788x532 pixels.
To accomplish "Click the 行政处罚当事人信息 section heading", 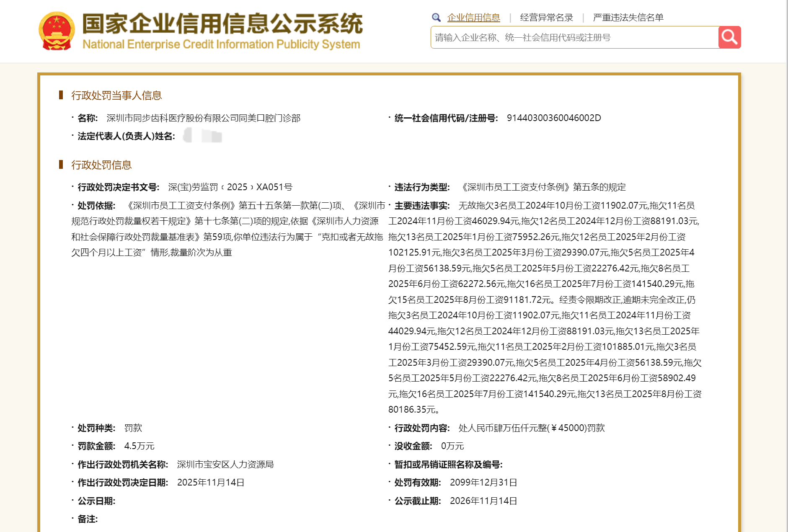I will pyautogui.click(x=116, y=96).
